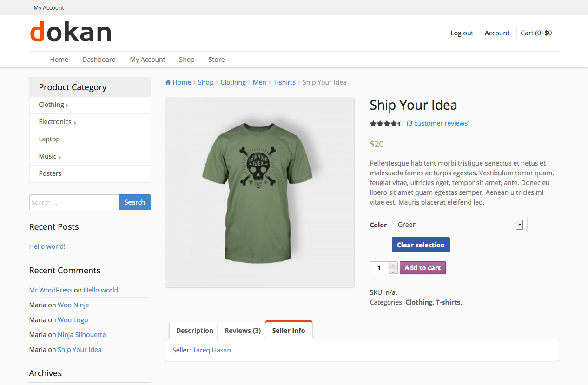Decrease quantity with minus button
The image size is (588, 385).
393,271
